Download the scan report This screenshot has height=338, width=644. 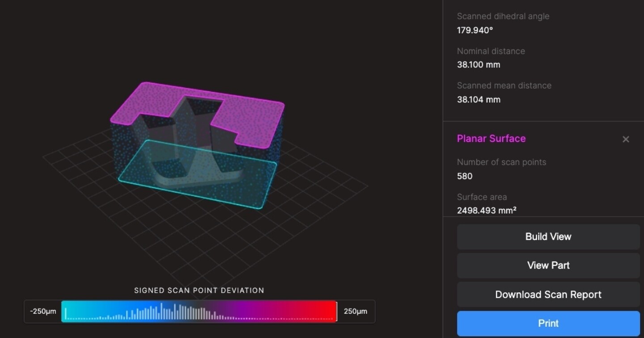(x=548, y=295)
